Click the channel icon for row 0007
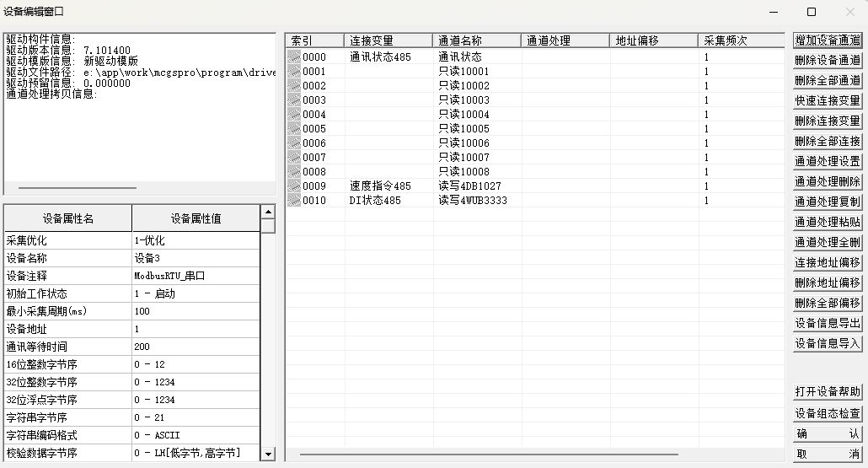 (x=294, y=158)
